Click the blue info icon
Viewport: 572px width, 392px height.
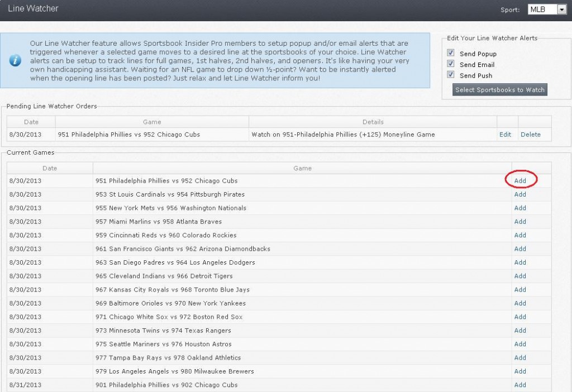click(15, 60)
